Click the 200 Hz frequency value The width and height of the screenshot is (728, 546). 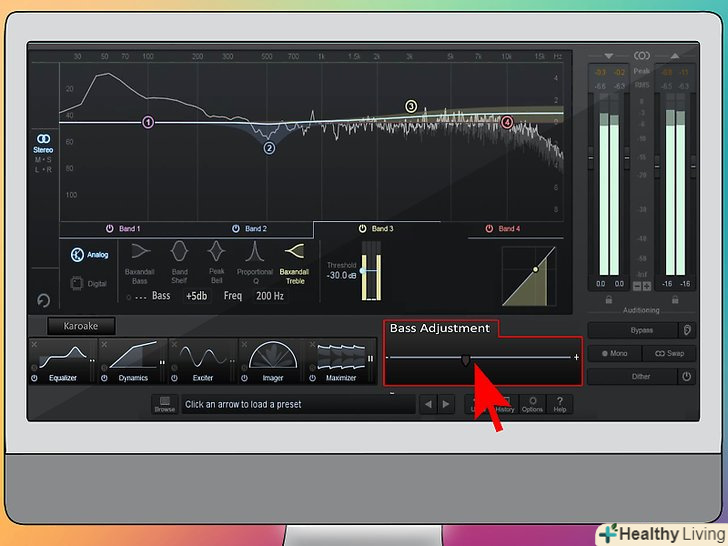(x=270, y=296)
